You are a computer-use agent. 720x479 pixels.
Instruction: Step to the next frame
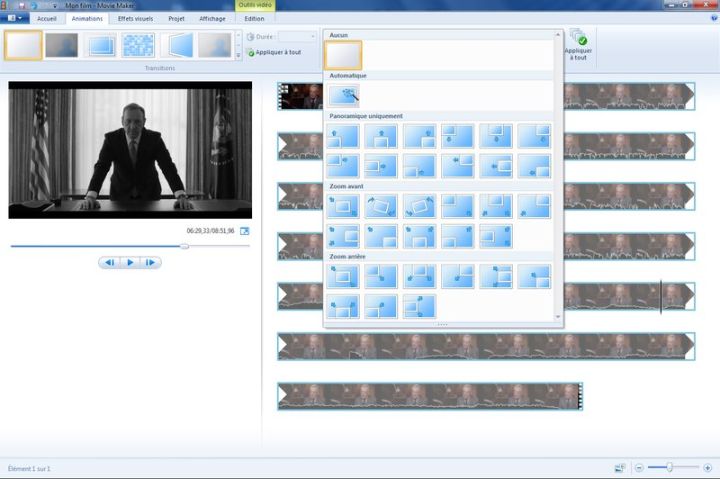150,262
